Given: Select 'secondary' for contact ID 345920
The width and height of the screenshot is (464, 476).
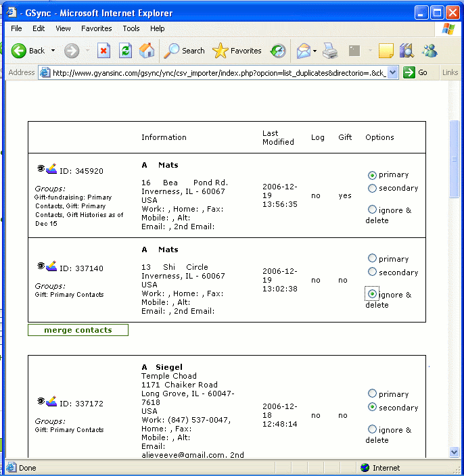Looking at the screenshot, I should click(372, 189).
